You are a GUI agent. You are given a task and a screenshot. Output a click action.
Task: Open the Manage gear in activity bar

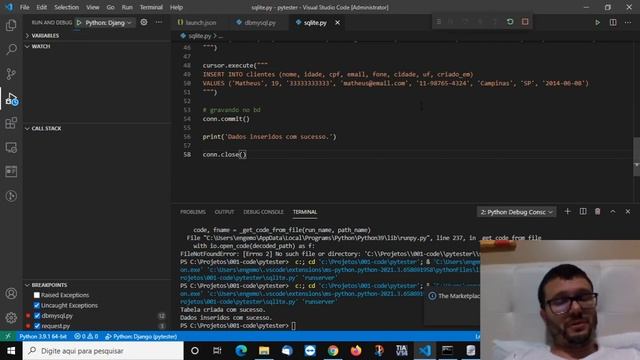coord(11,318)
